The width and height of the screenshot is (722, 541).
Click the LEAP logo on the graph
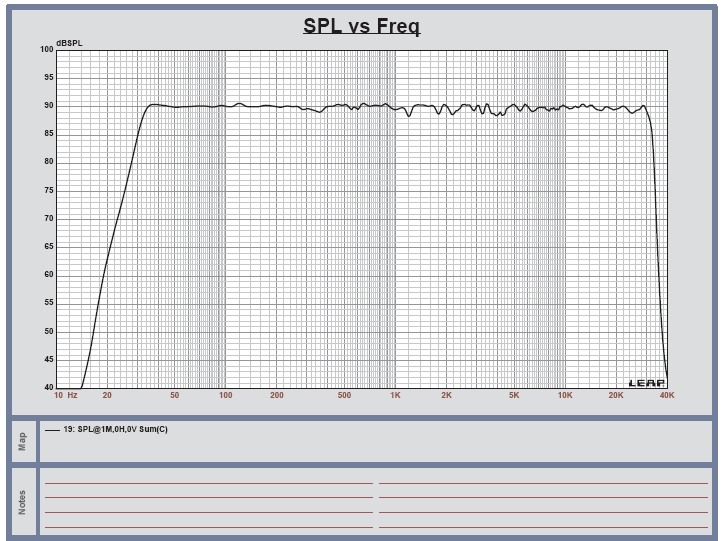646,383
